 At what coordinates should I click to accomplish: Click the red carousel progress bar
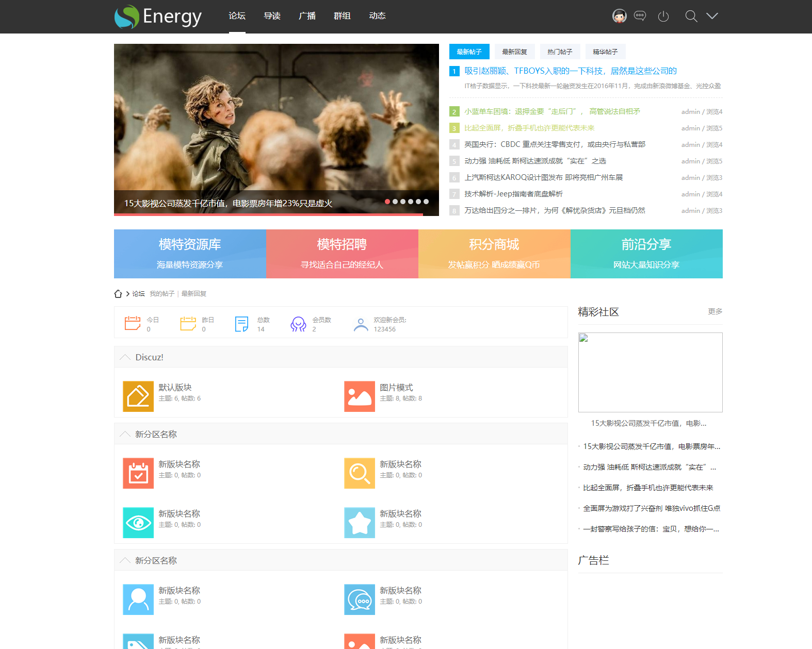[268, 214]
